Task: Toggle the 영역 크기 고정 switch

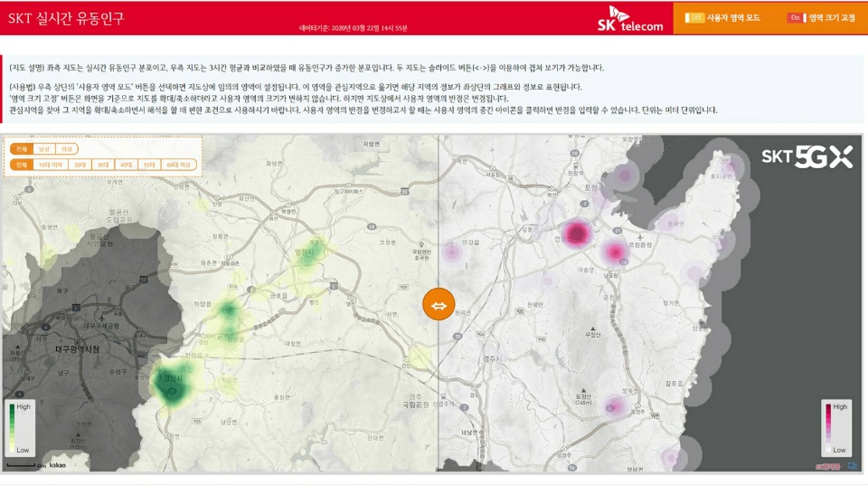Action: 796,17
